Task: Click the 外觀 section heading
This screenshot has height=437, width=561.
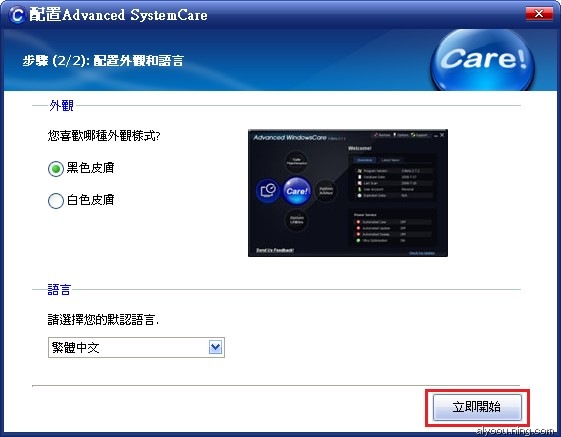Action: [x=62, y=106]
